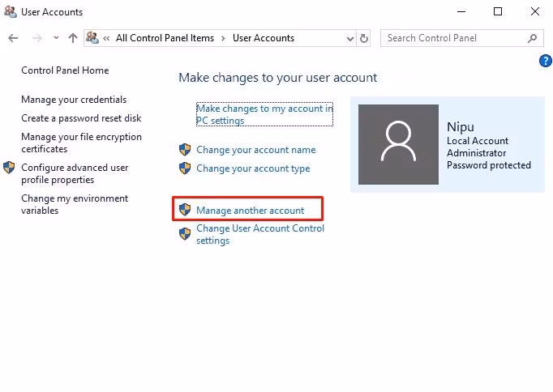This screenshot has width=553, height=392.
Task: Open the recent locations dropdown arrow
Action: [56, 38]
